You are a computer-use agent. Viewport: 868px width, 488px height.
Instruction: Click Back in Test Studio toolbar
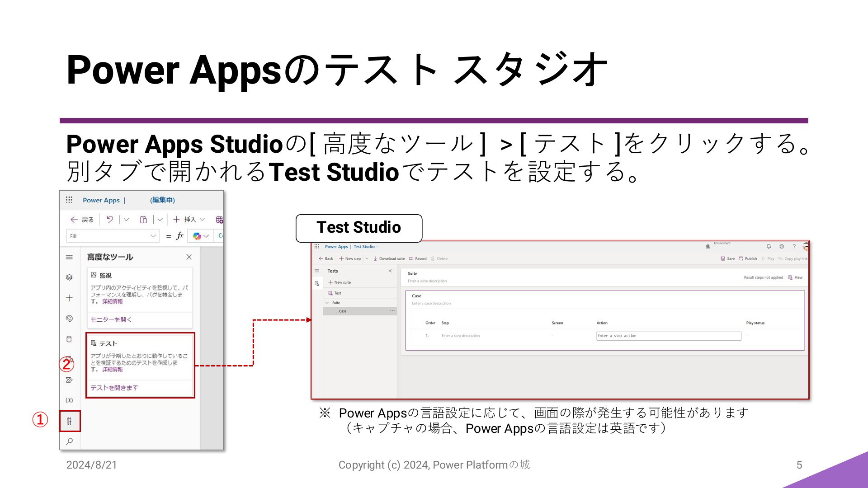click(326, 259)
